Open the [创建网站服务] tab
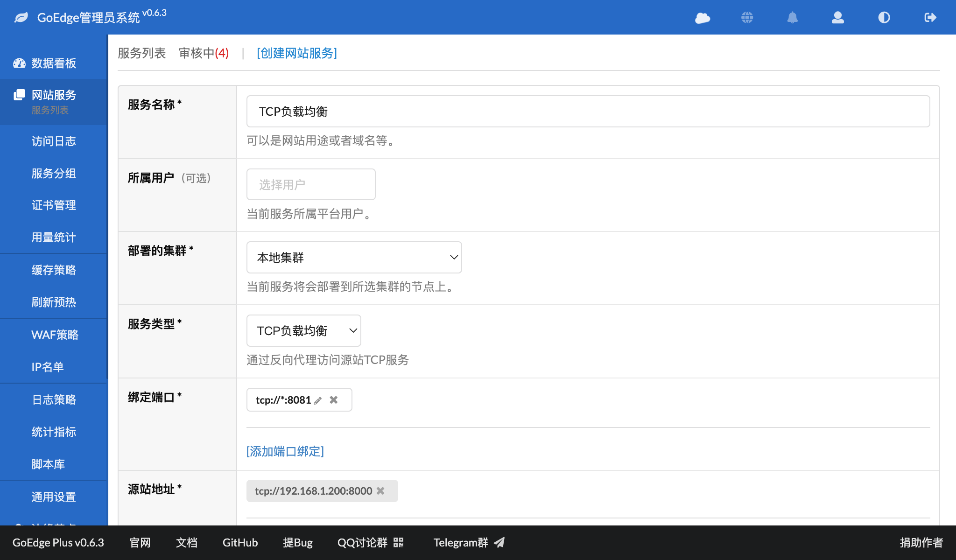The height and width of the screenshot is (560, 956). tap(297, 53)
